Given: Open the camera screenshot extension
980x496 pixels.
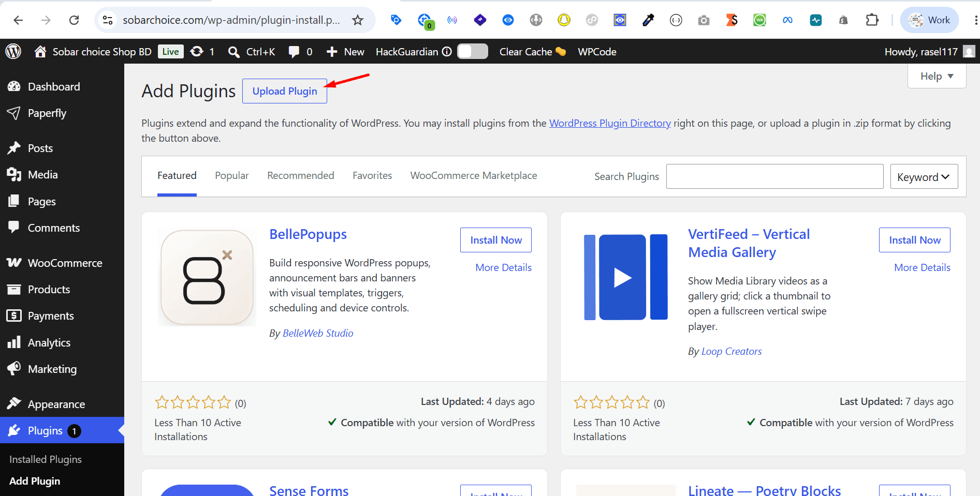Looking at the screenshot, I should click(x=704, y=20).
